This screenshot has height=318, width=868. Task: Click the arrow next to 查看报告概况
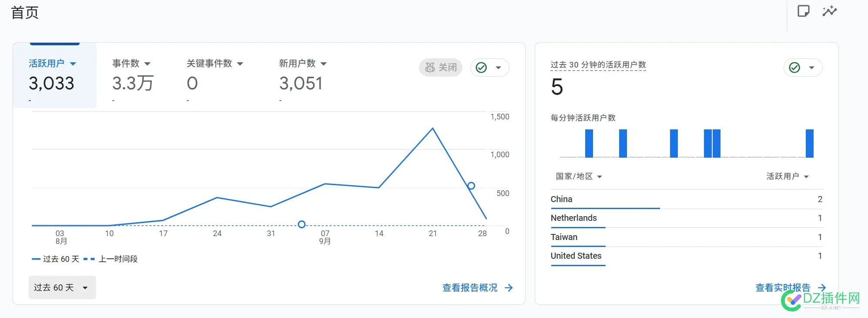pos(509,288)
